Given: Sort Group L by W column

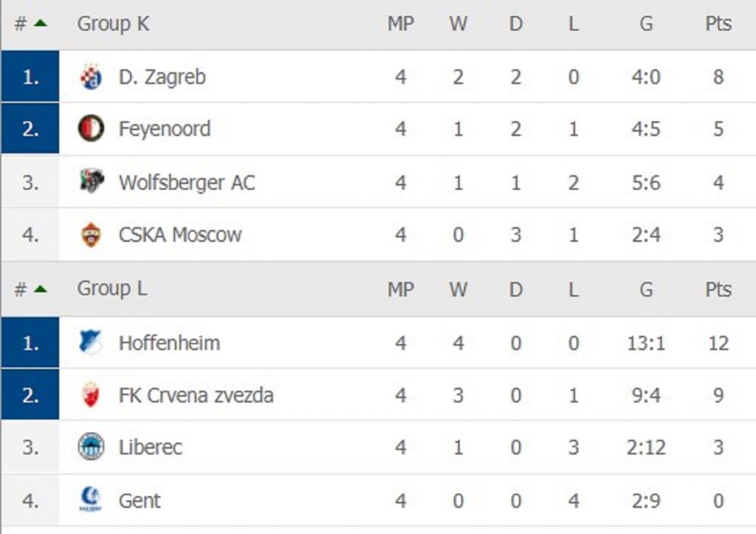Looking at the screenshot, I should [x=458, y=289].
